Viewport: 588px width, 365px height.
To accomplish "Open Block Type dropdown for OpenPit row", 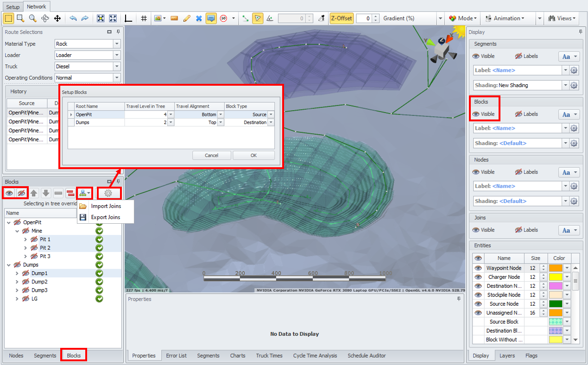I will (271, 114).
